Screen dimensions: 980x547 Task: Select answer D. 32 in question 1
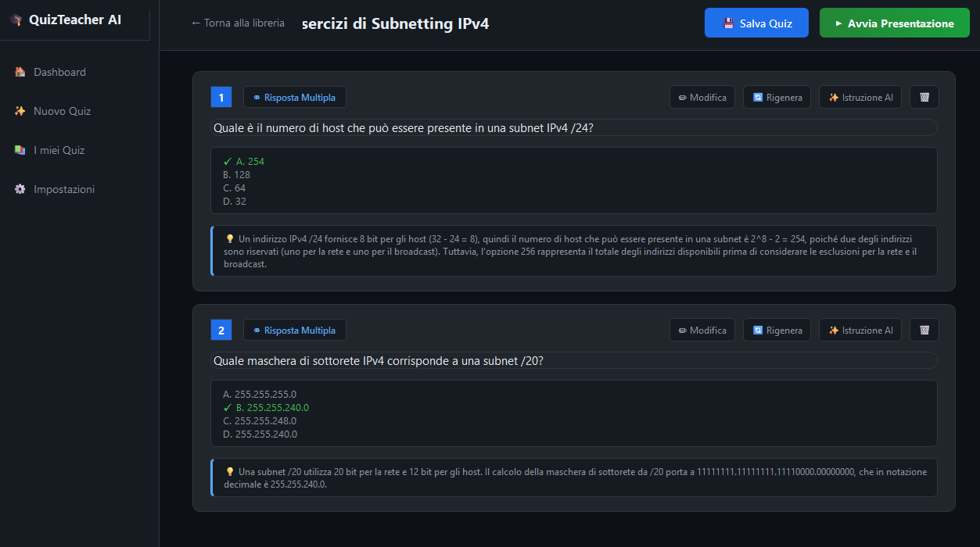tap(235, 202)
